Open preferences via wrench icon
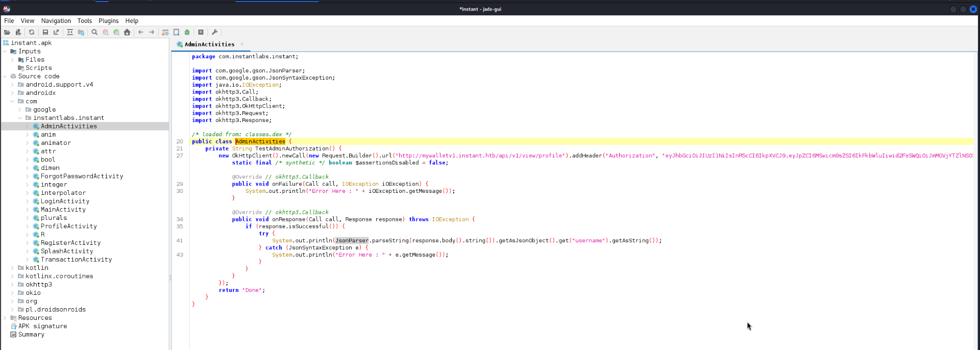980x350 pixels. click(x=215, y=32)
